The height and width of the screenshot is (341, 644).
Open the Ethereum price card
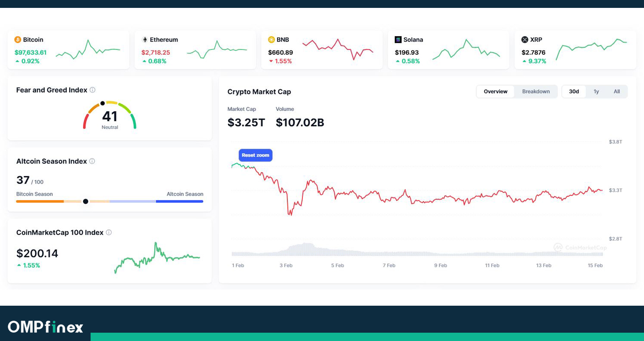click(195, 50)
